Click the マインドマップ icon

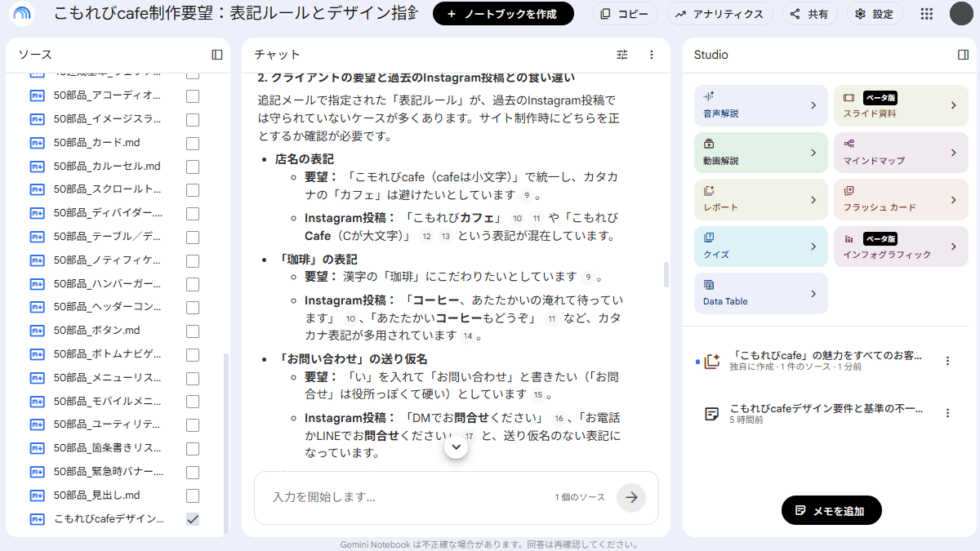pyautogui.click(x=849, y=144)
